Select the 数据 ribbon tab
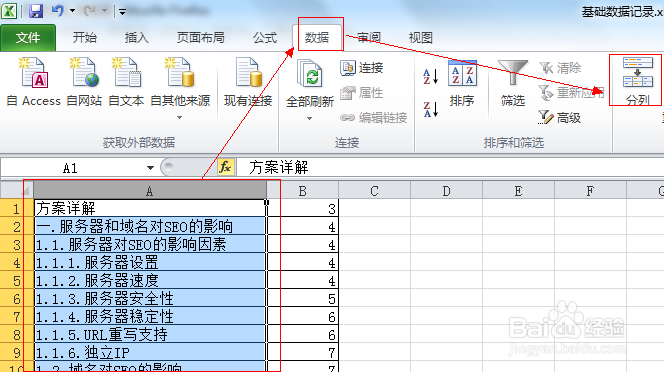This screenshot has width=664, height=372. point(317,38)
